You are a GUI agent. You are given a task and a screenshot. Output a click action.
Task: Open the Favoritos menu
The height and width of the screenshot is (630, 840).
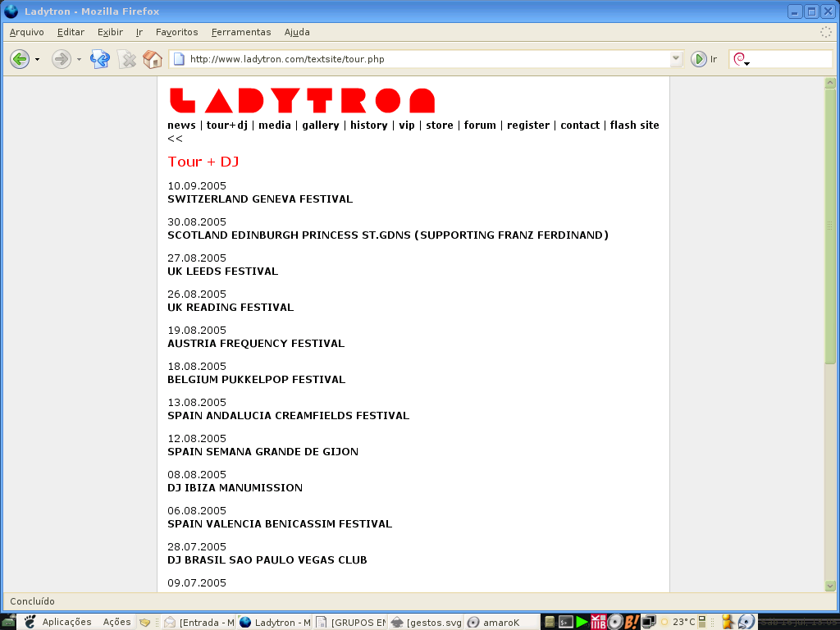click(x=177, y=32)
